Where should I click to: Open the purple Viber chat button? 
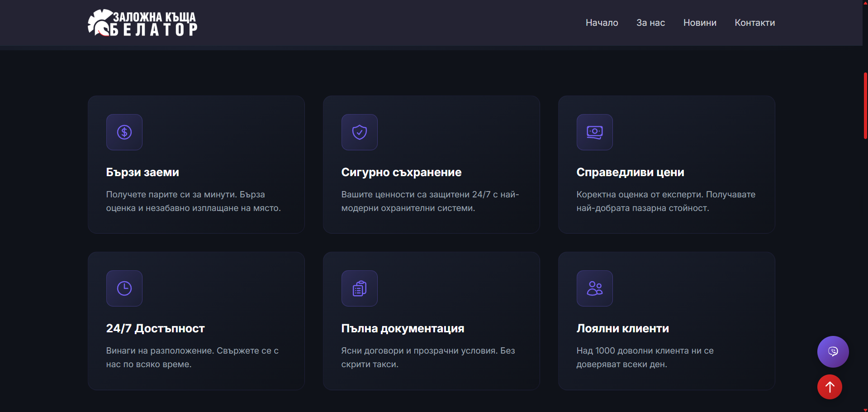(x=833, y=352)
